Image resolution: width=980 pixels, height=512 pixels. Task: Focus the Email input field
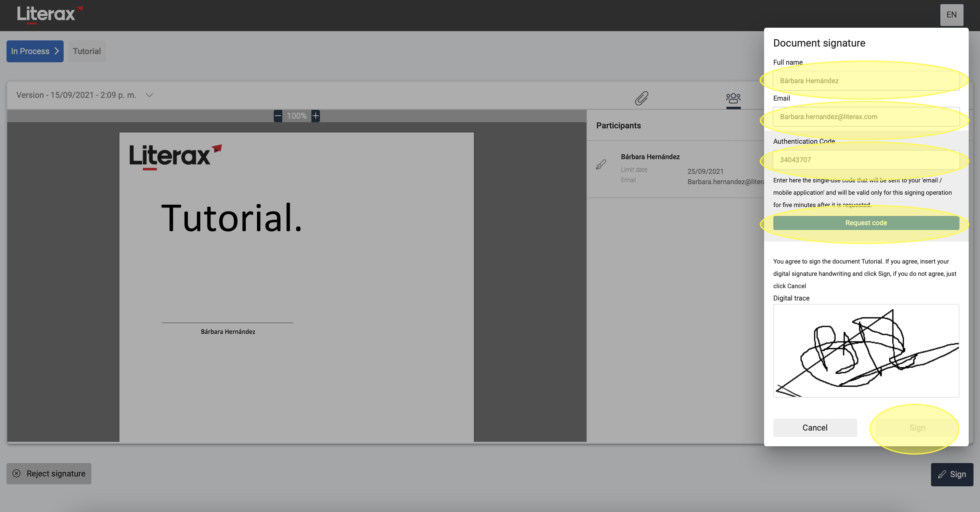click(x=866, y=117)
